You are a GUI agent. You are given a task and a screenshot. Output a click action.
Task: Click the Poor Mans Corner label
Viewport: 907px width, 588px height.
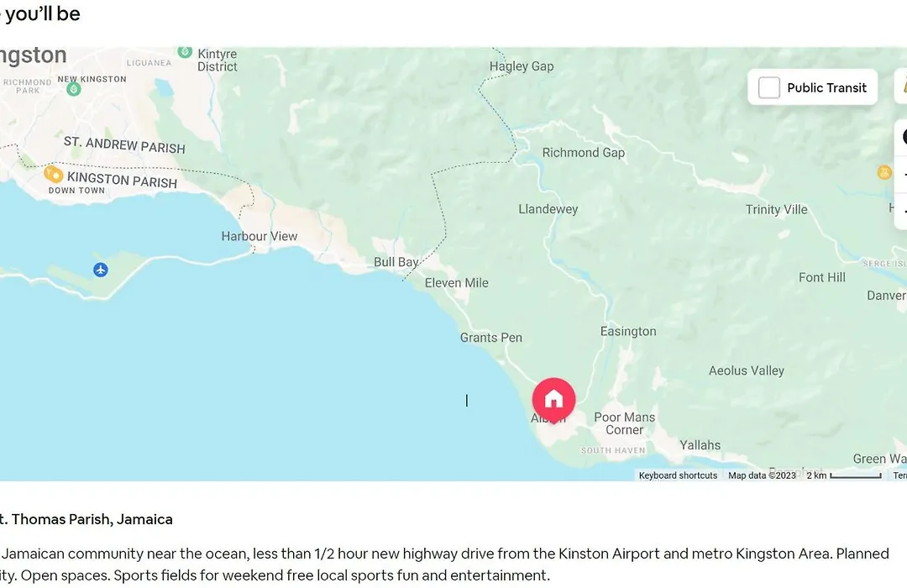click(625, 423)
